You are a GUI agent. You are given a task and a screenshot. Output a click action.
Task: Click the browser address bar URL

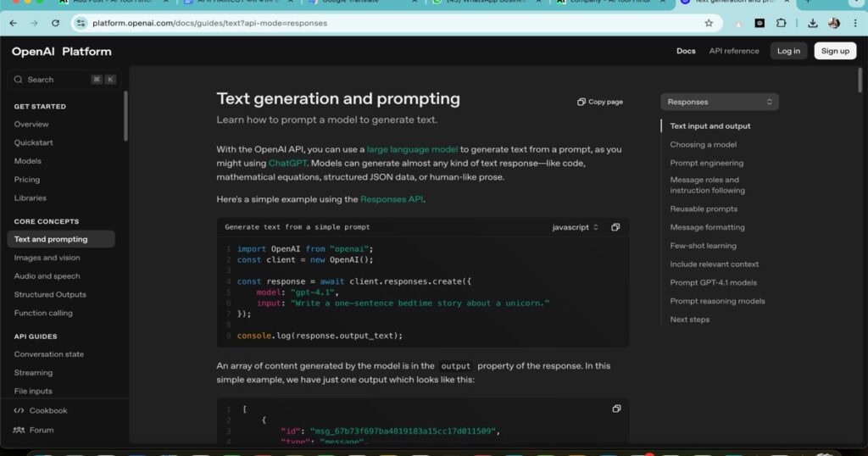[x=210, y=23]
